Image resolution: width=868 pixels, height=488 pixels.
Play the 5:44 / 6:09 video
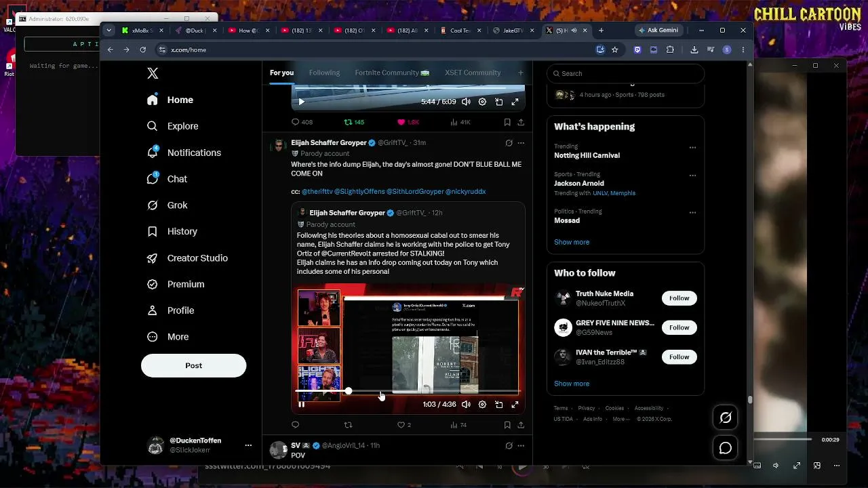point(302,102)
